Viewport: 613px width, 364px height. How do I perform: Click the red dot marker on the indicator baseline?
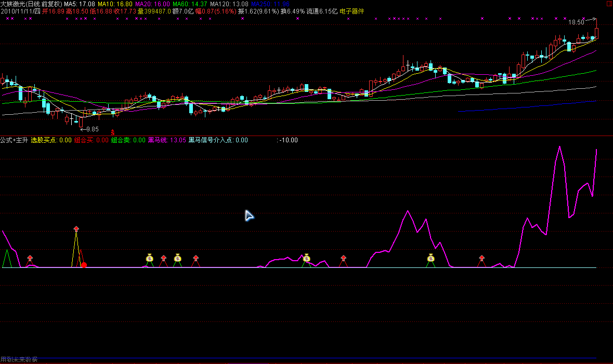(84, 265)
